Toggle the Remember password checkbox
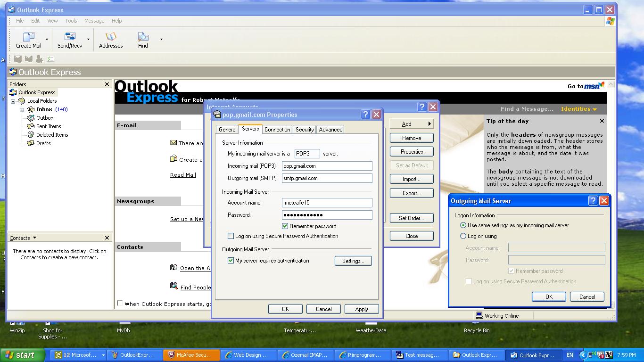This screenshot has height=362, width=644. pos(285,226)
